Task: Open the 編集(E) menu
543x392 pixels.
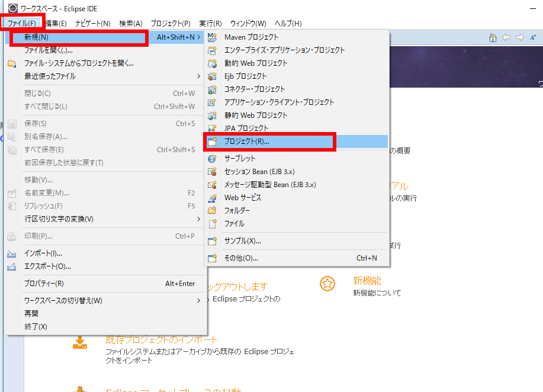Action: tap(56, 24)
